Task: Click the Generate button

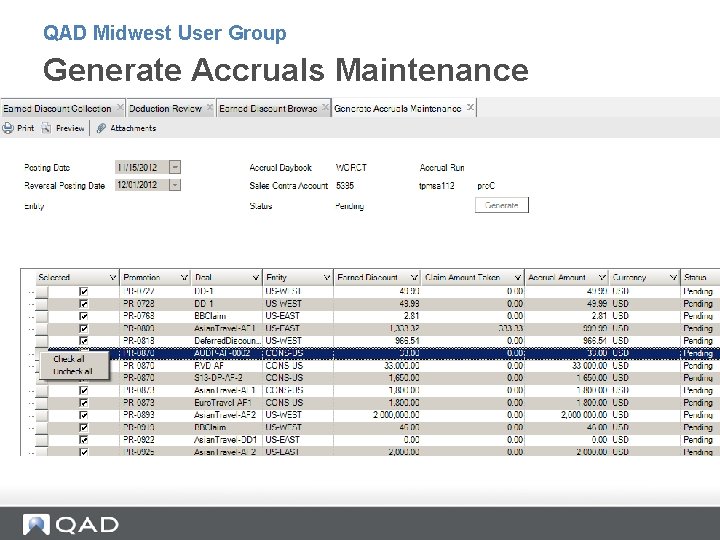Action: coord(502,205)
